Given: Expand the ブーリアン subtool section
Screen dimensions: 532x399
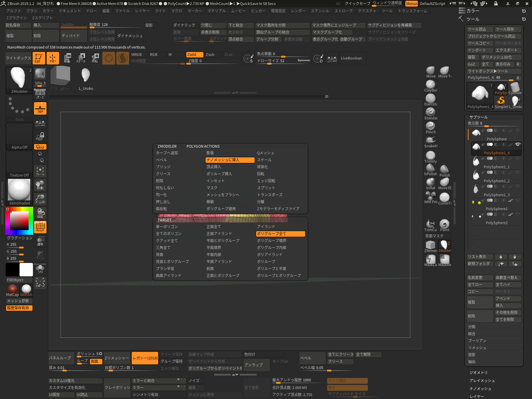Looking at the screenshot, I should pos(477,341).
